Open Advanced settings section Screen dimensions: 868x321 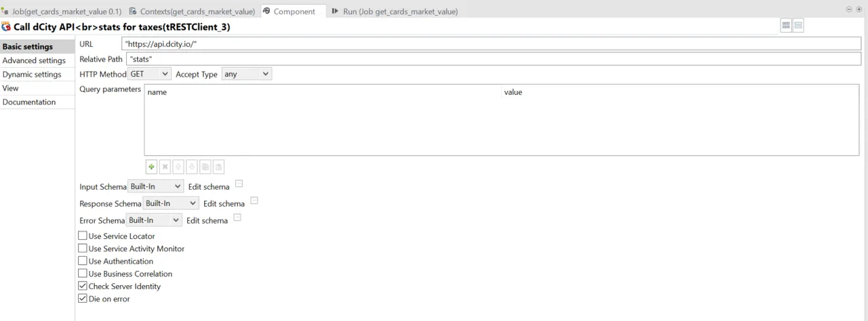[x=37, y=60]
